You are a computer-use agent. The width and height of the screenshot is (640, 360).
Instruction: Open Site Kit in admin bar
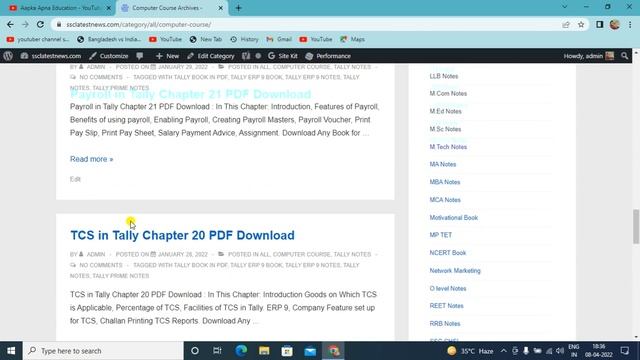pos(283,56)
